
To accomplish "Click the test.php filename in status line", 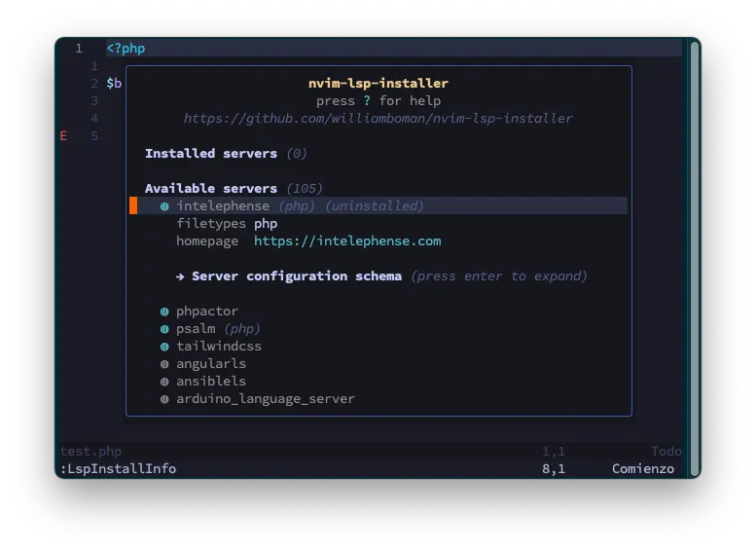I will point(90,451).
